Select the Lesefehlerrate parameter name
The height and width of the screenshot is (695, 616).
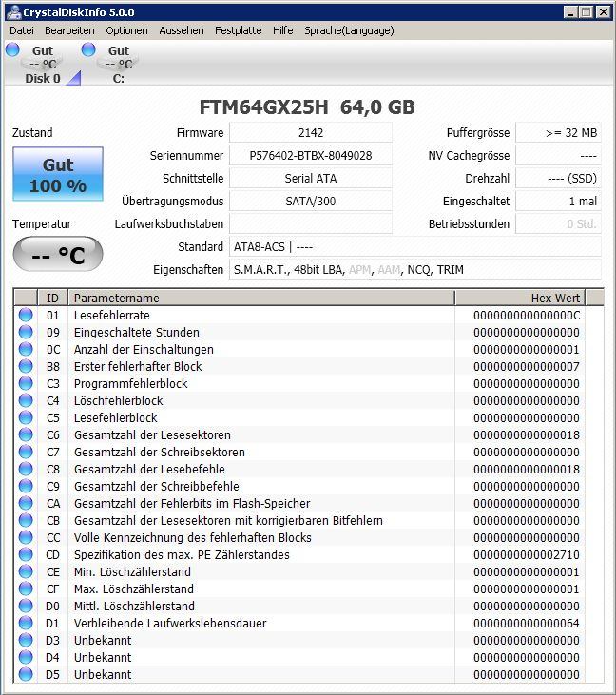(x=111, y=315)
